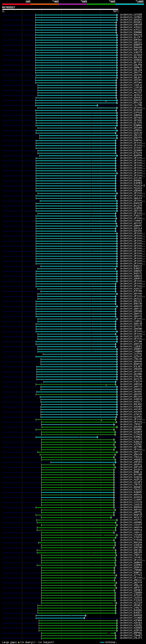Image resolution: width=146 pixels, height=644 pixels.
Task: Select the UniRef100_C4J7M6 label
Action: click(131, 105)
